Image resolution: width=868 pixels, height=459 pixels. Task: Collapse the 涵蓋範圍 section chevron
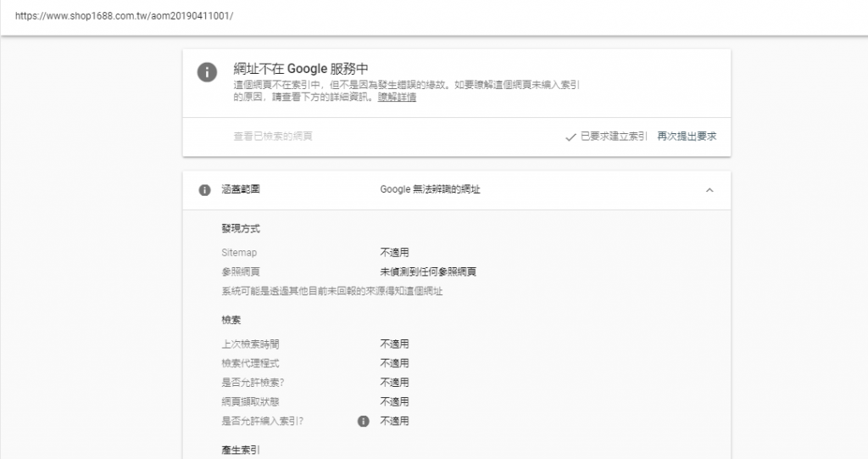point(709,190)
